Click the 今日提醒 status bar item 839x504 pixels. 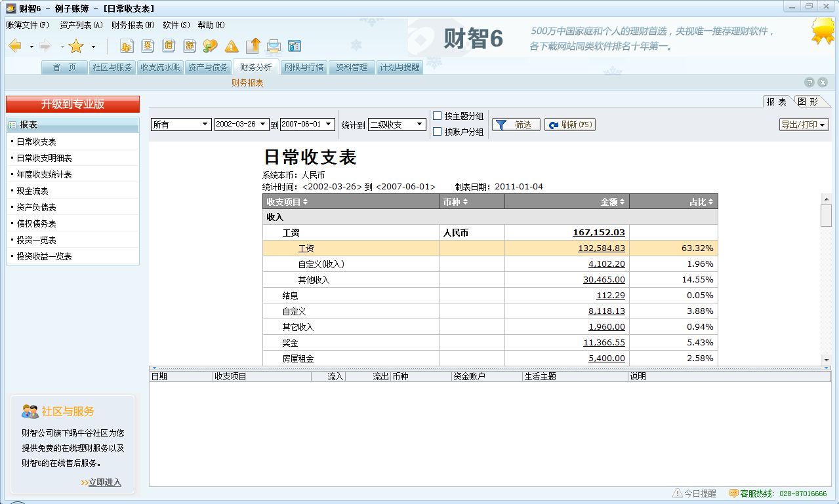tap(695, 494)
